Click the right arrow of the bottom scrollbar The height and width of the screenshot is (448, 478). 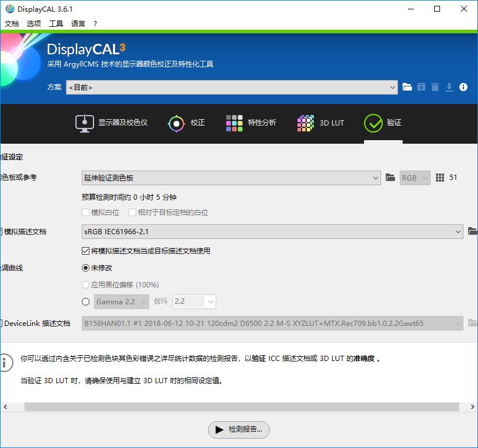point(473,407)
